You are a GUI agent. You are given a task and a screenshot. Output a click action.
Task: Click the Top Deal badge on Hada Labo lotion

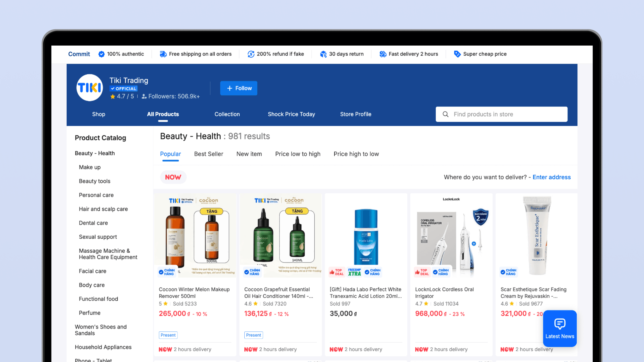(x=337, y=272)
